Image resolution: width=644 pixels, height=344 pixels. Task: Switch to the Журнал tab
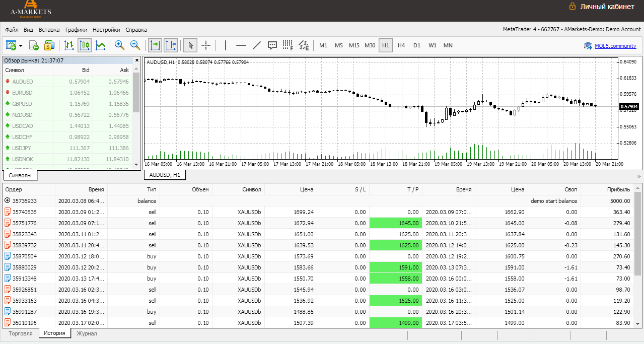pos(87,333)
